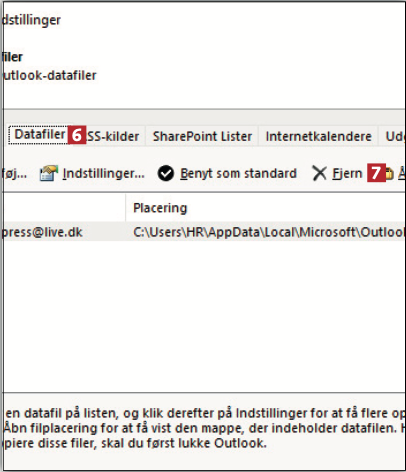Click the X icon beside Fjern
406x472 pixels.
coord(320,173)
